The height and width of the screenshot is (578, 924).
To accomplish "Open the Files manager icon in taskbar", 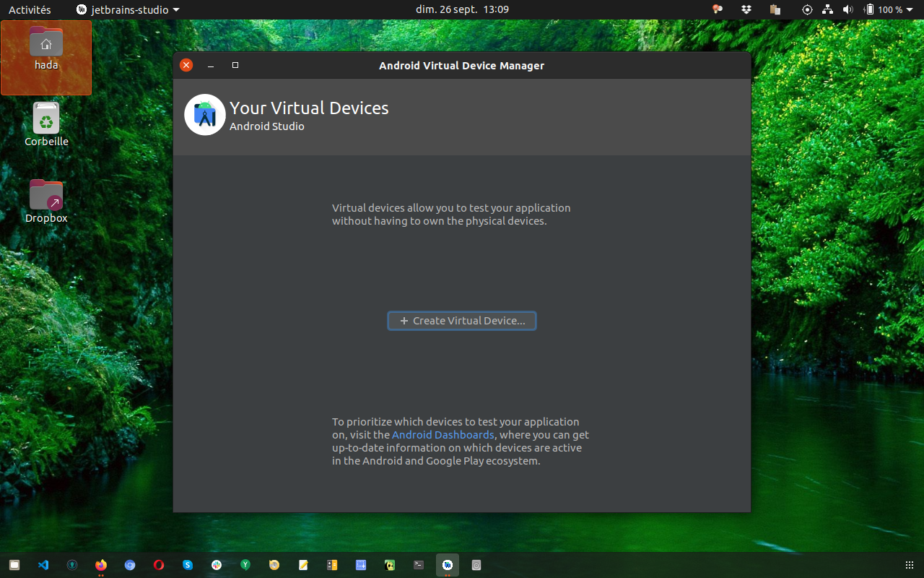I will tap(14, 565).
